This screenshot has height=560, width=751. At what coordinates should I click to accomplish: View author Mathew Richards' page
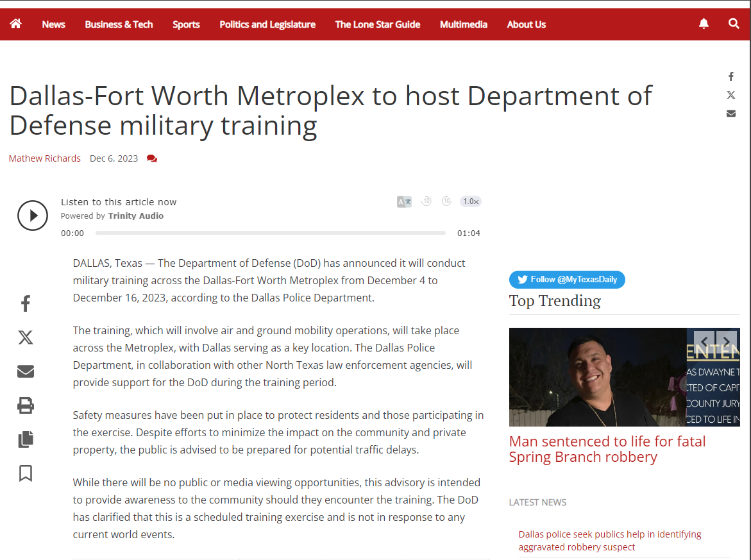click(44, 158)
